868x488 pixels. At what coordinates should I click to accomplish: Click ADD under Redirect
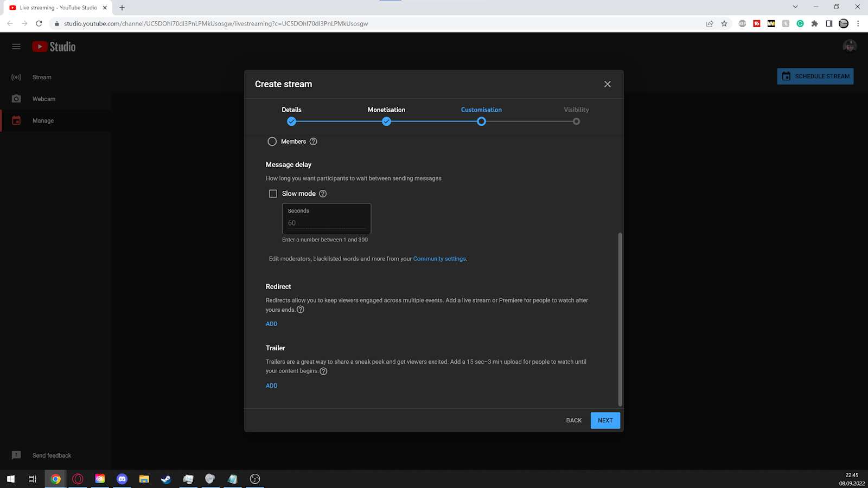click(272, 324)
